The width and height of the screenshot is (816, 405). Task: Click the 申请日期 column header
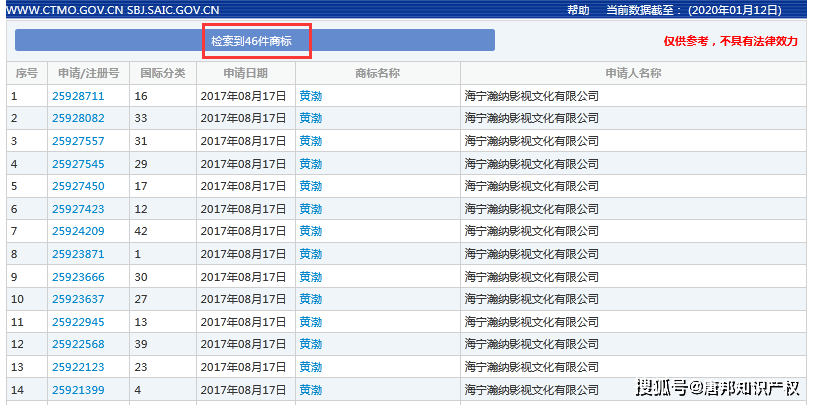pyautogui.click(x=246, y=73)
